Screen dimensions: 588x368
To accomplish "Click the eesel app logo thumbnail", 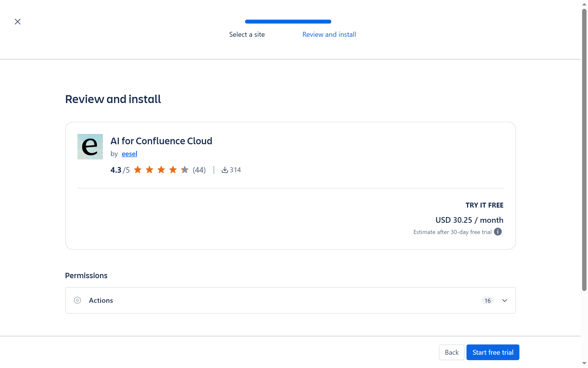I will [x=90, y=146].
